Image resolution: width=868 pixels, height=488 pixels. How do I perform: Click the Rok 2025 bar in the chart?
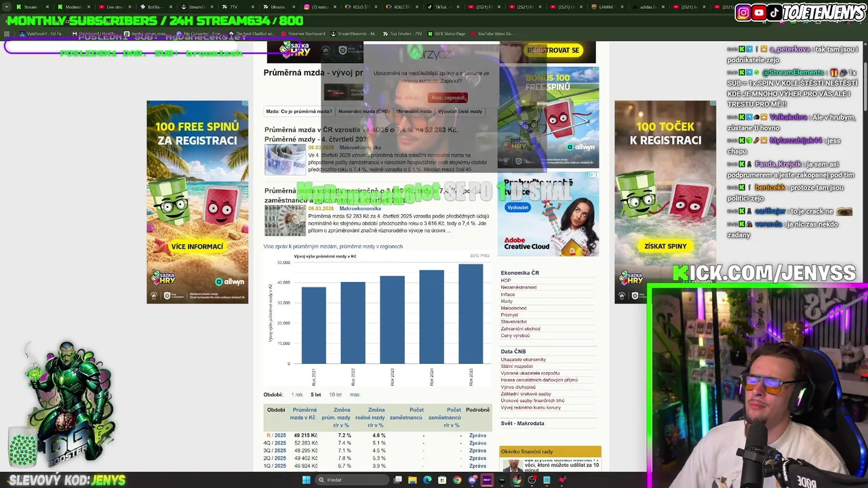(x=471, y=314)
